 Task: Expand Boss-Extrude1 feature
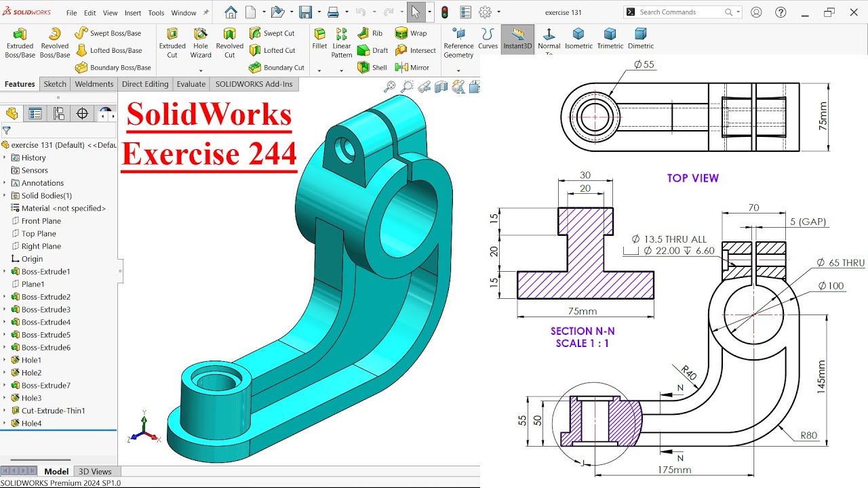pyautogui.click(x=5, y=271)
